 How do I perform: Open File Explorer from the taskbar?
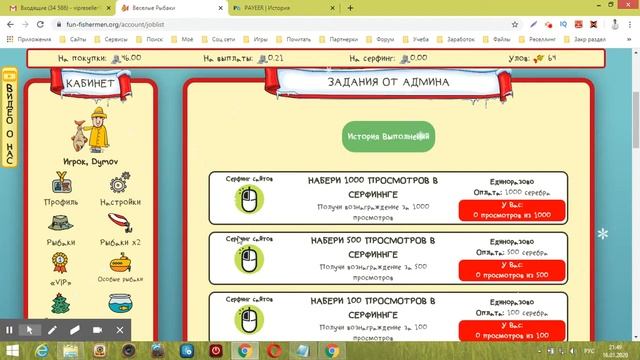coord(71,351)
